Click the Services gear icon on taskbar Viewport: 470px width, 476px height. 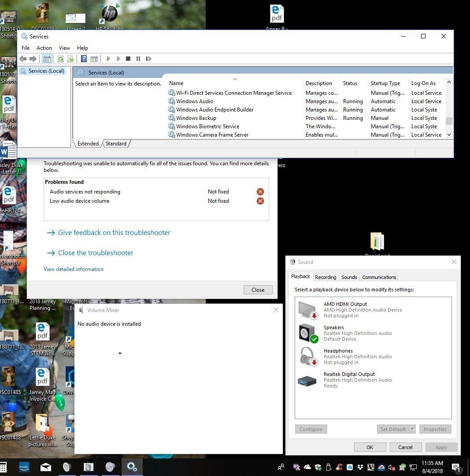coord(132,467)
